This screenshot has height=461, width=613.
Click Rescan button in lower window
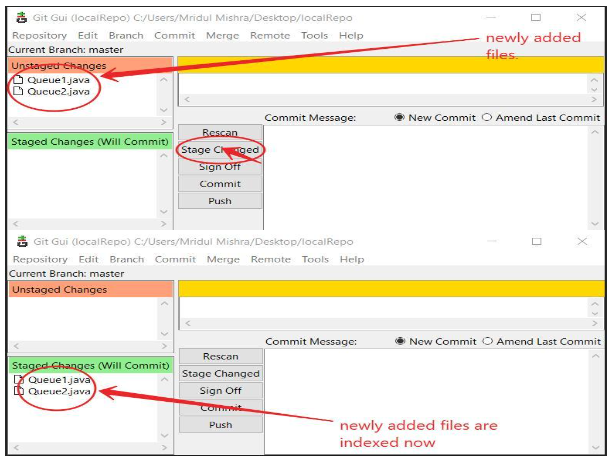[x=220, y=356]
